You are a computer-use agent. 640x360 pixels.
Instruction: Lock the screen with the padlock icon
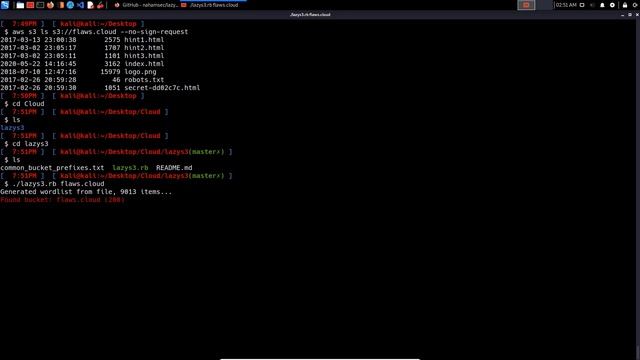(625, 5)
